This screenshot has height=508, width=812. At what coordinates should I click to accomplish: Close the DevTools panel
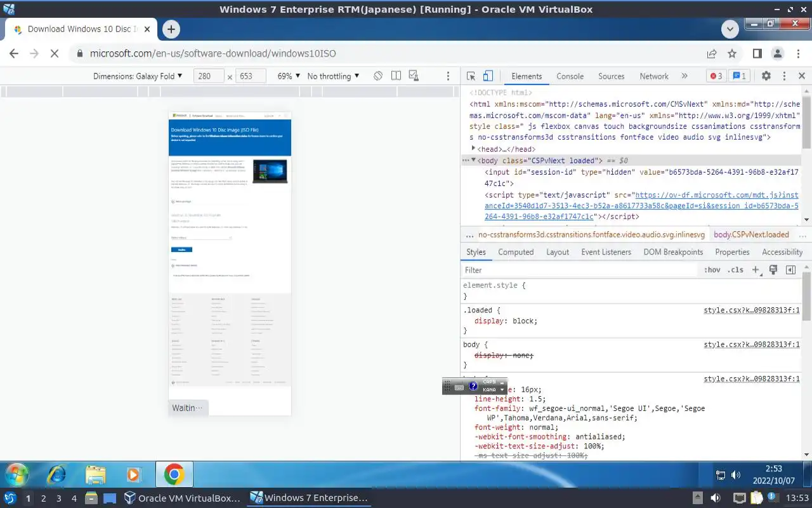(x=802, y=76)
